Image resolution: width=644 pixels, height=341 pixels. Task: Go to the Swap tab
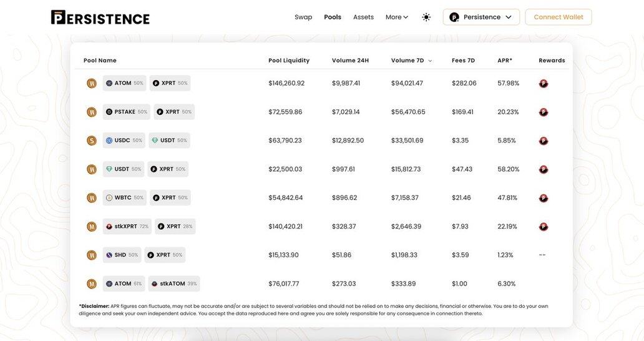(x=303, y=17)
